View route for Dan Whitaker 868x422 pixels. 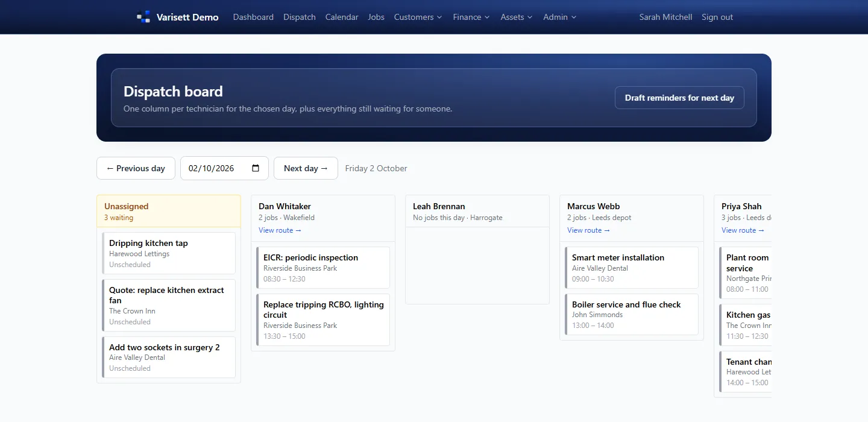[280, 230]
